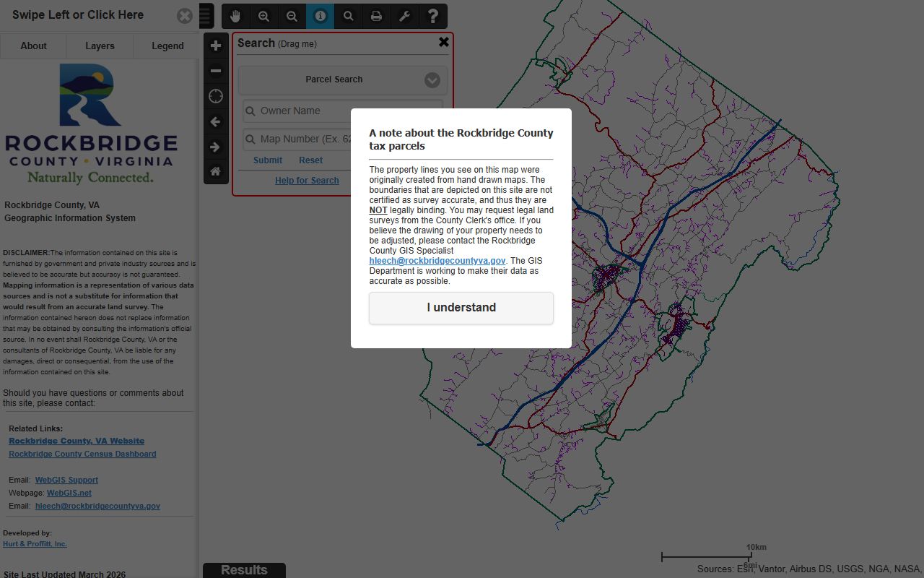Open the Search tool in toolbar
Viewport: 924px width, 578px height.
tap(348, 16)
